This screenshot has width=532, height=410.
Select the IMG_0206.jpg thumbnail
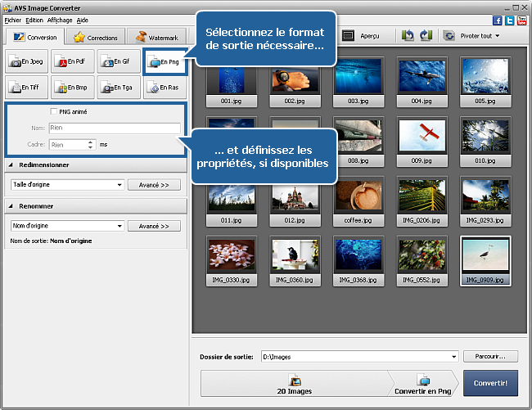coord(422,201)
